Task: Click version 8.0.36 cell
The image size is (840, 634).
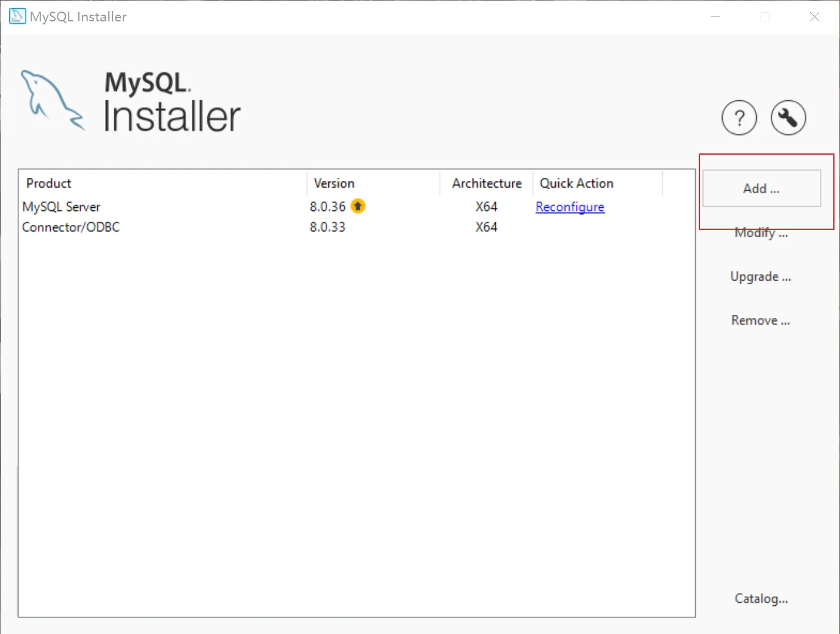Action: [328, 207]
